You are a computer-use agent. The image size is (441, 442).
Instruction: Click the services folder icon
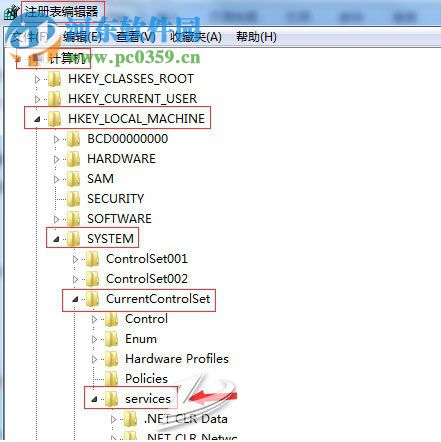click(111, 399)
